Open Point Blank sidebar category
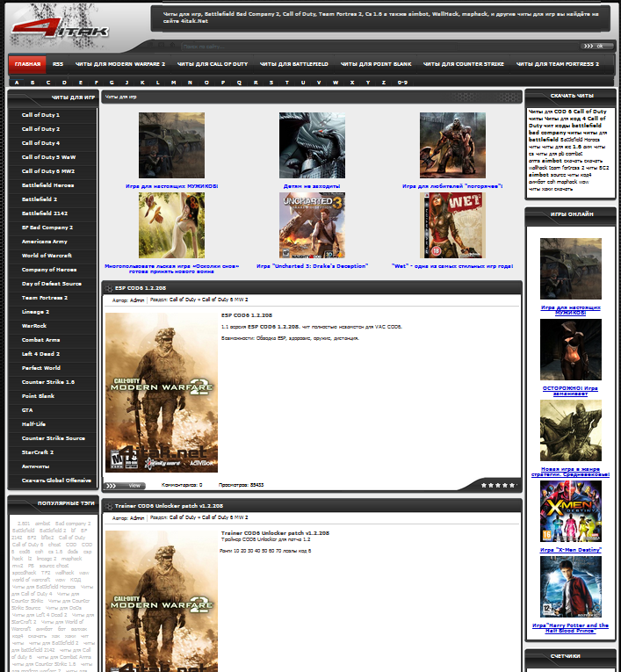Viewport: 621px width, 672px height. 52,396
